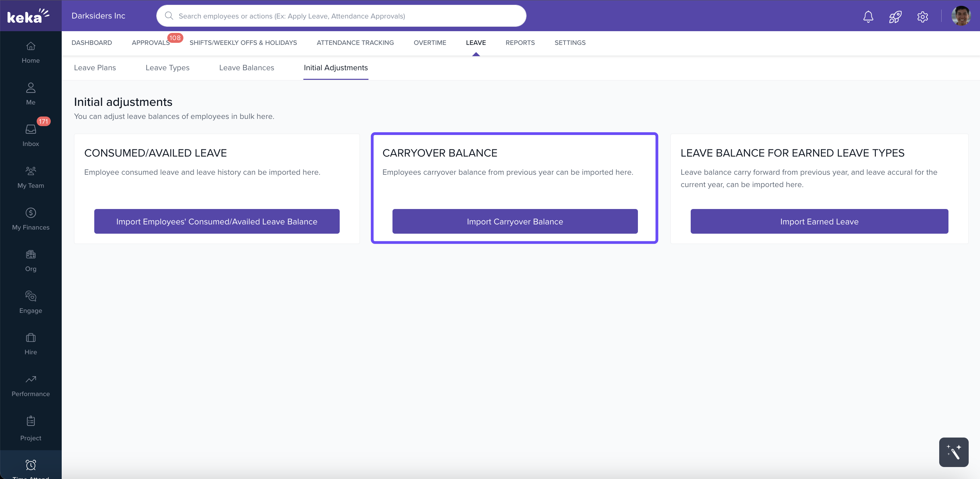Image resolution: width=980 pixels, height=479 pixels.
Task: Click the rocket quick-start icon
Action: coord(895,16)
